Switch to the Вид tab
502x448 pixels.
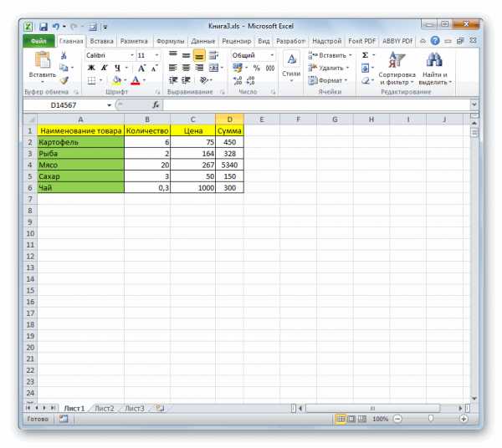click(x=264, y=41)
